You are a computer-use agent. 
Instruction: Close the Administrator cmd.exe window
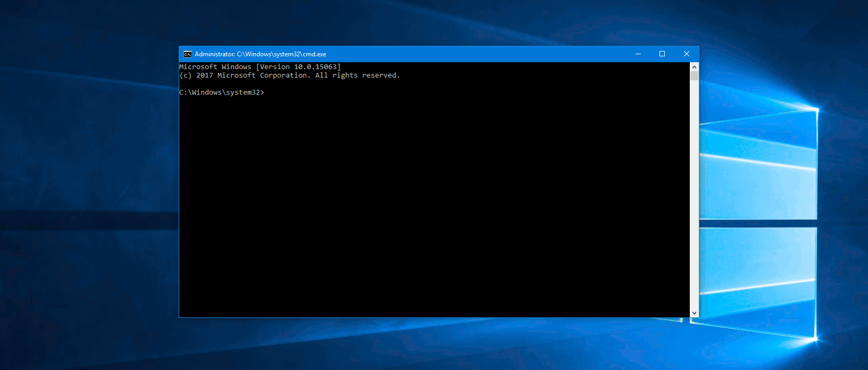coord(687,54)
